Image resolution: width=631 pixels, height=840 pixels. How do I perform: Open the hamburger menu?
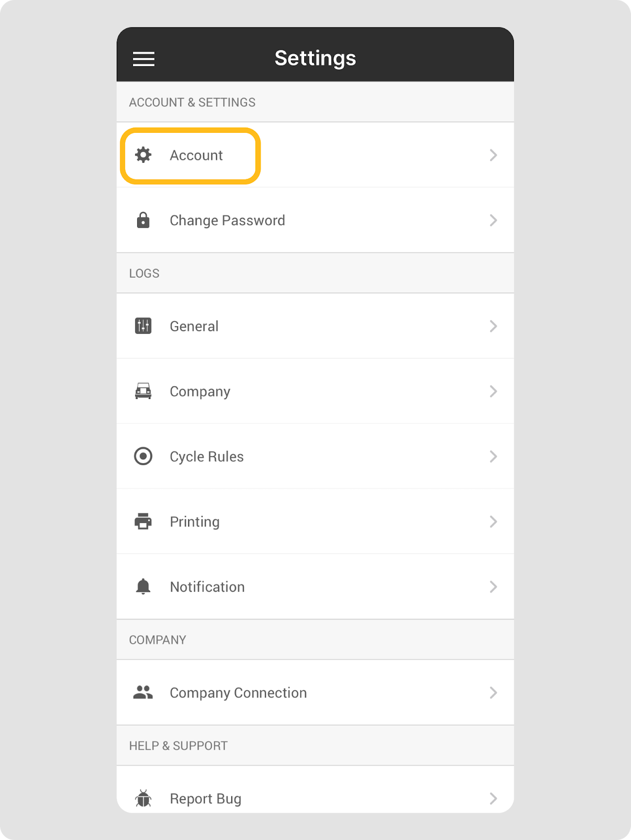(x=143, y=59)
